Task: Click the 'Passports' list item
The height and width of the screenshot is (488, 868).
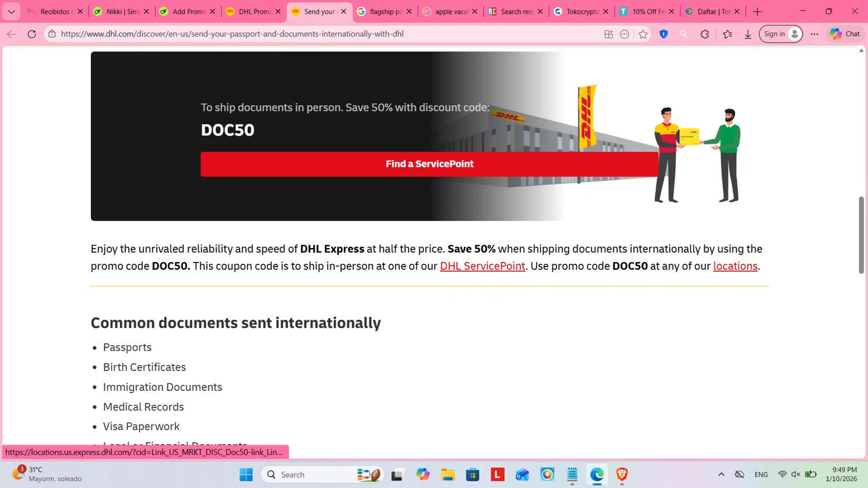Action: pos(127,347)
